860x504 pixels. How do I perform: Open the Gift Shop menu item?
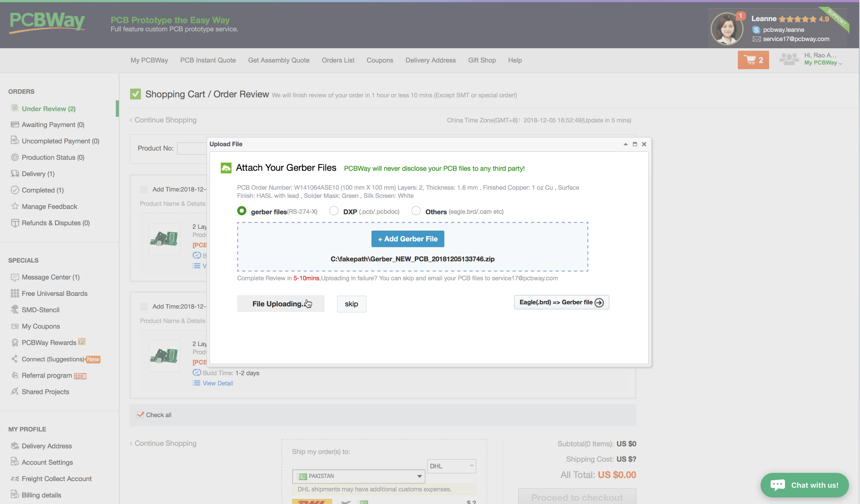tap(482, 60)
